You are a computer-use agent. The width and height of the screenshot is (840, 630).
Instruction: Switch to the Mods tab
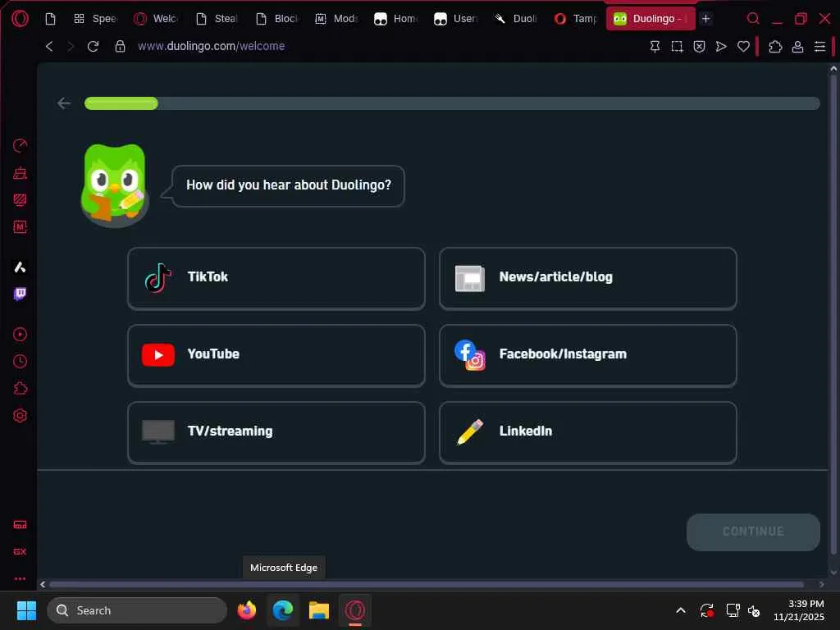[336, 19]
